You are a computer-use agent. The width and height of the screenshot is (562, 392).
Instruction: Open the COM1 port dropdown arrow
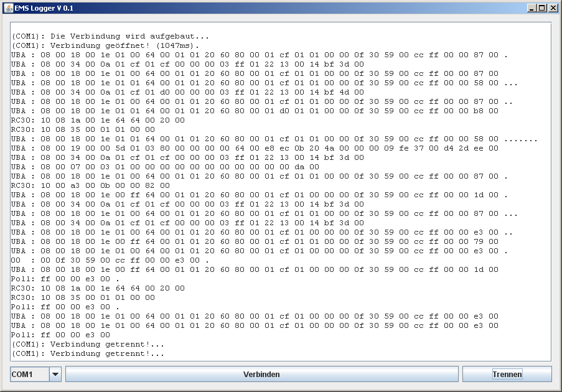pyautogui.click(x=55, y=374)
